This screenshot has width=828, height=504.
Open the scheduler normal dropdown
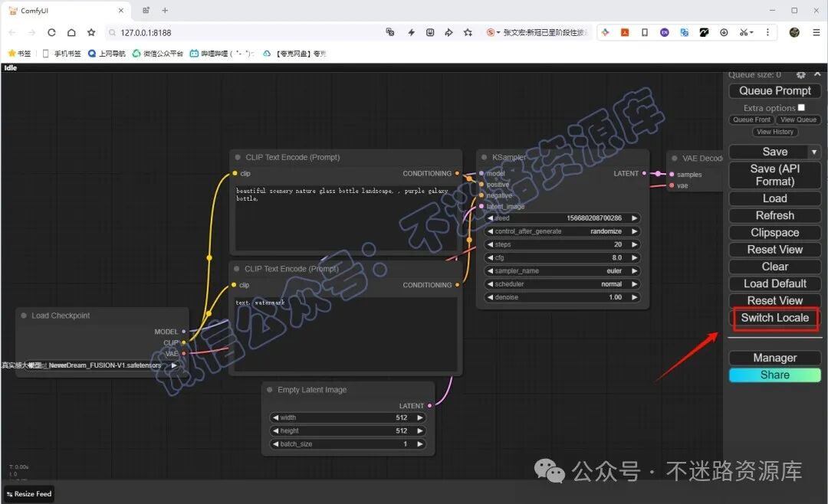pyautogui.click(x=563, y=284)
